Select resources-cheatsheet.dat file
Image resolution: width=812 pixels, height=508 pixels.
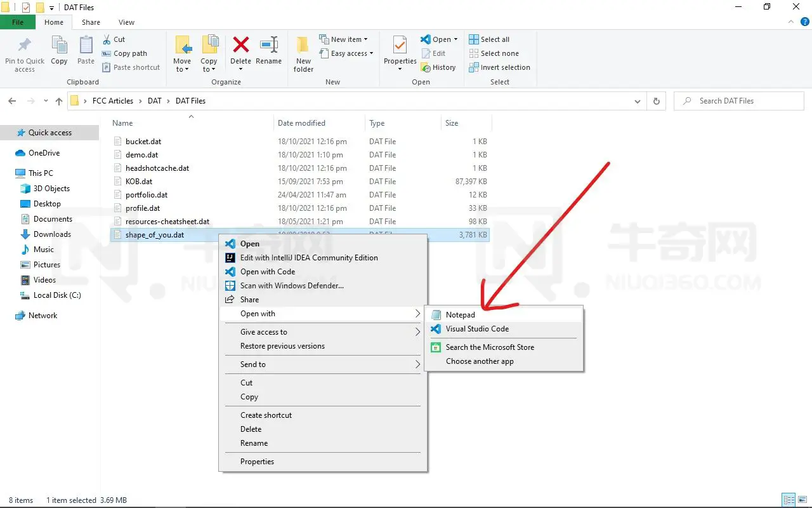pos(167,222)
